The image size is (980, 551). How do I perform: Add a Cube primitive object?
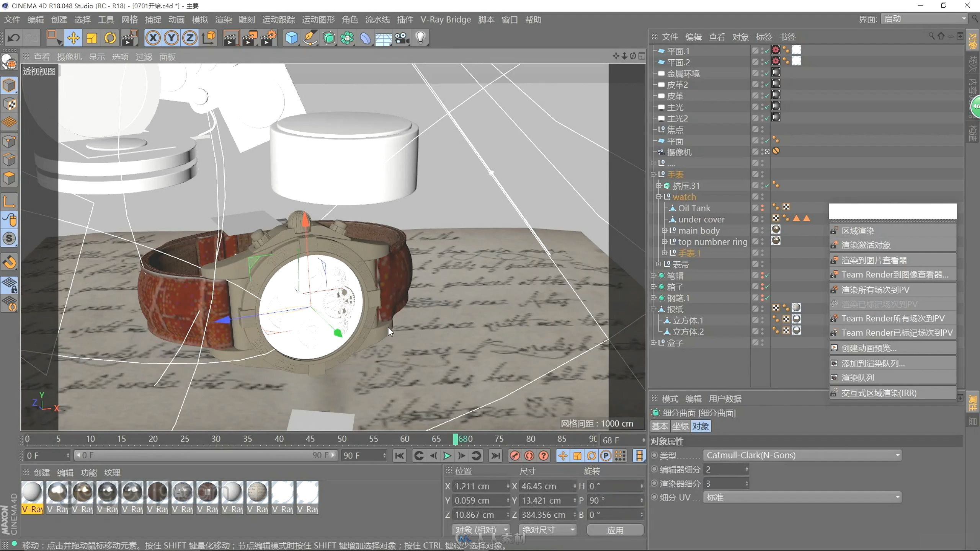click(292, 38)
